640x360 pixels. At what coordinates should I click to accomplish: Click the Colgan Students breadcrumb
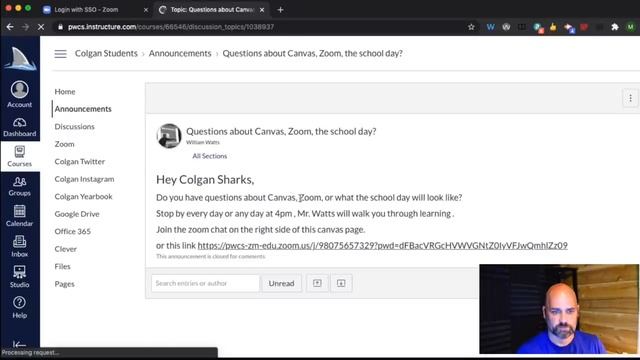pyautogui.click(x=106, y=53)
